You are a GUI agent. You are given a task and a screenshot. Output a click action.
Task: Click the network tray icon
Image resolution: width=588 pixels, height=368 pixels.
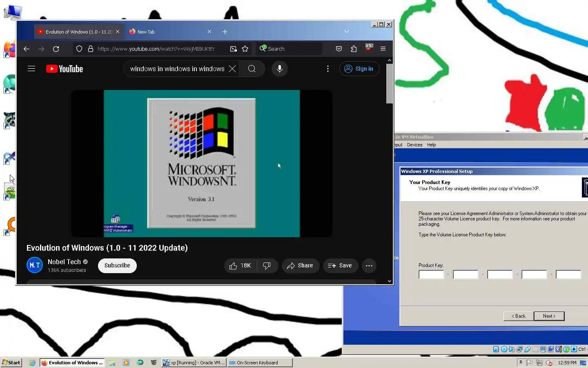click(x=539, y=363)
